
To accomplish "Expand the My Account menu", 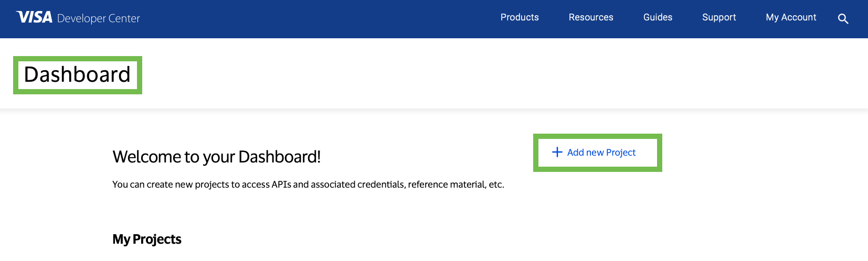I will click(791, 17).
